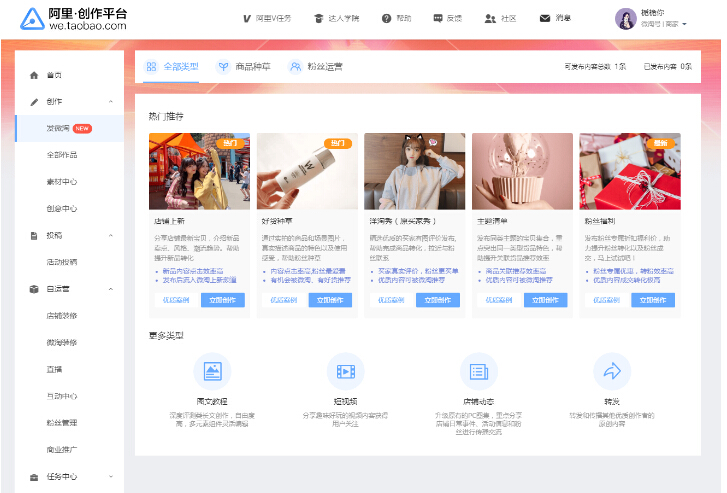Collapse the 自运营 sidebar section
Screen dimensions: 727x493
click(x=110, y=289)
